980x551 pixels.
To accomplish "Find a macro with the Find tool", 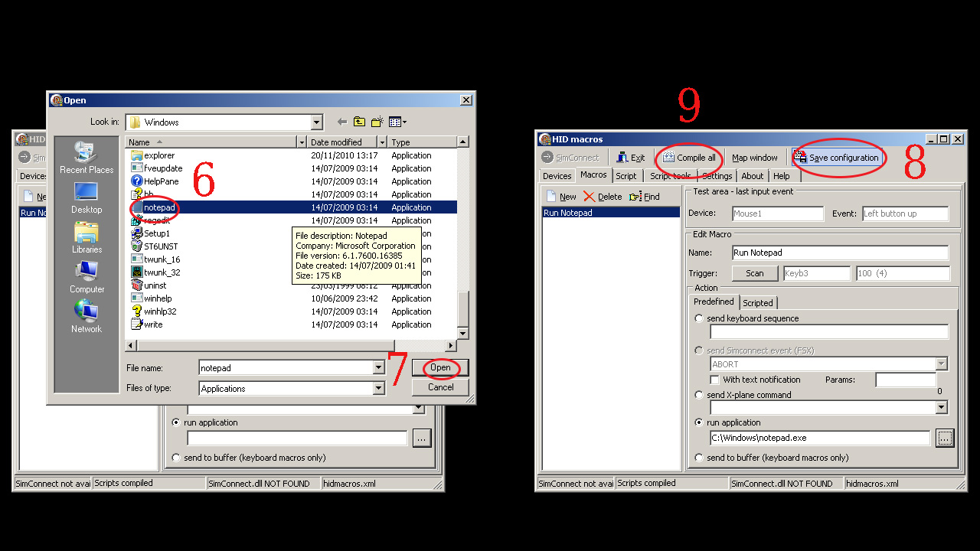I will (x=644, y=197).
